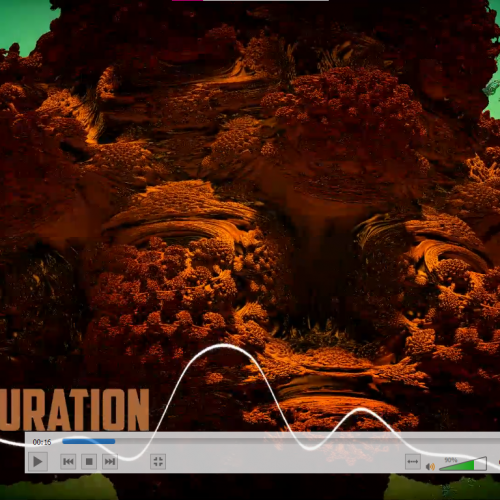Start playback with the play button
Viewport: 500px width, 500px height.
point(37,462)
